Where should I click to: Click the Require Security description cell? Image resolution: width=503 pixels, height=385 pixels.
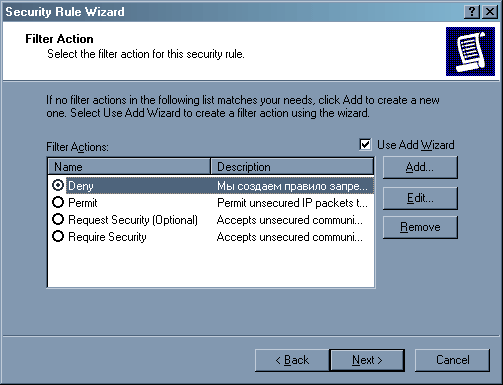coord(290,237)
